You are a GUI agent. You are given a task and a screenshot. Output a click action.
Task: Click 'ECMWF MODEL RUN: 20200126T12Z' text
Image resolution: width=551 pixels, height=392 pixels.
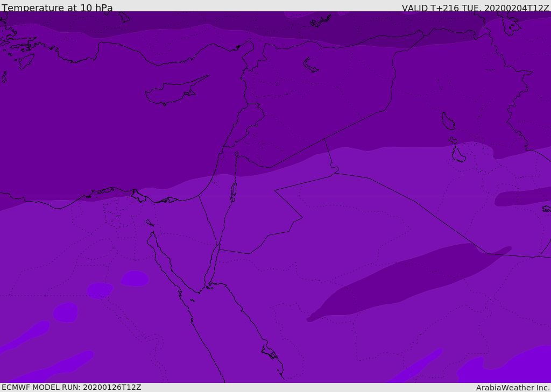click(72, 388)
